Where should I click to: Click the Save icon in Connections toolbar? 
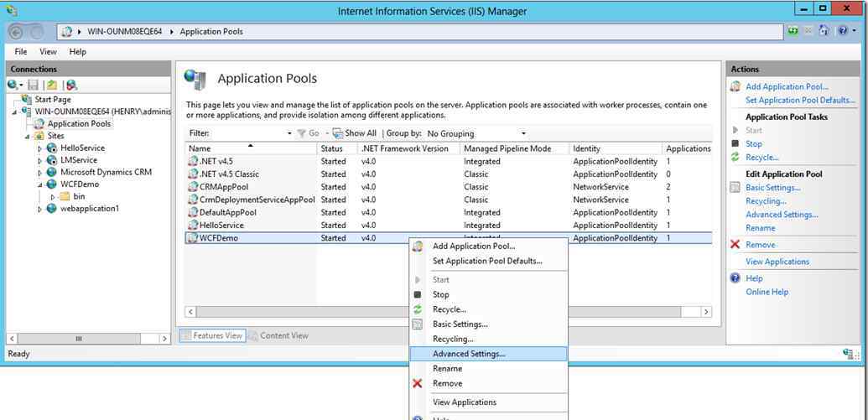(x=34, y=85)
